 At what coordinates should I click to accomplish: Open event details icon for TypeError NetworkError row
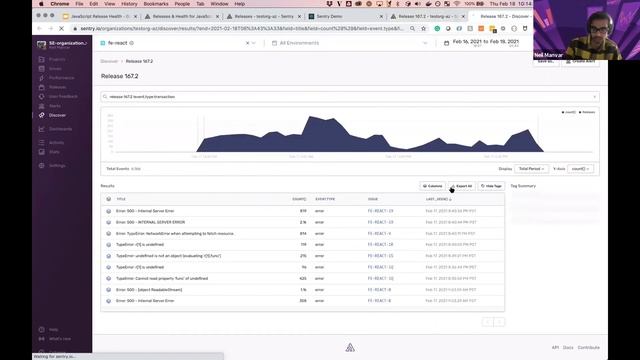pyautogui.click(x=109, y=233)
